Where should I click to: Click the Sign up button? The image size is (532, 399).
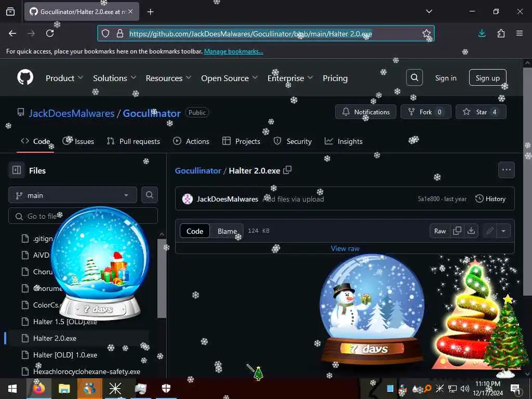pos(487,78)
